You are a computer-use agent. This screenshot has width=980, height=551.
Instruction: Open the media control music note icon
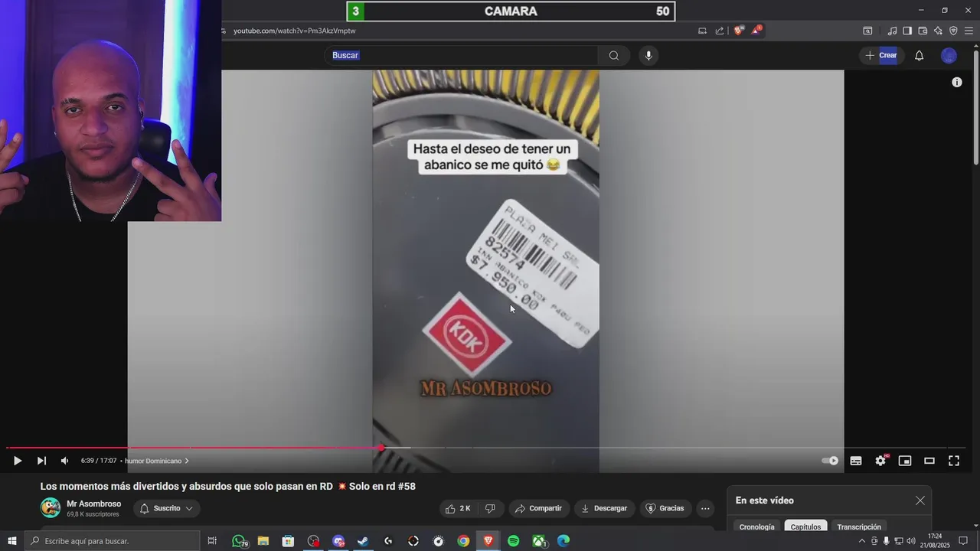point(892,31)
